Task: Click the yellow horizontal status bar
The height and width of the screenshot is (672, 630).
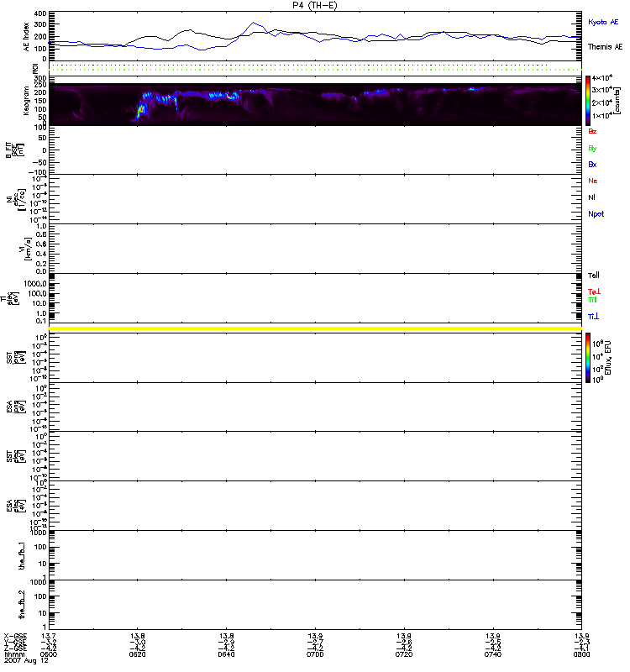Action: coord(315,328)
